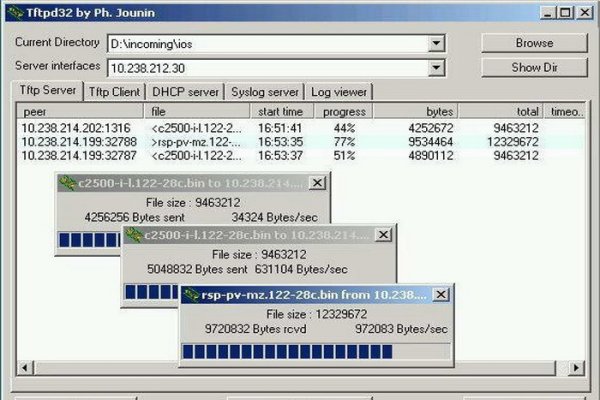Expand the Current Directory dropdown
Viewport: 600px width, 400px height.
click(436, 44)
